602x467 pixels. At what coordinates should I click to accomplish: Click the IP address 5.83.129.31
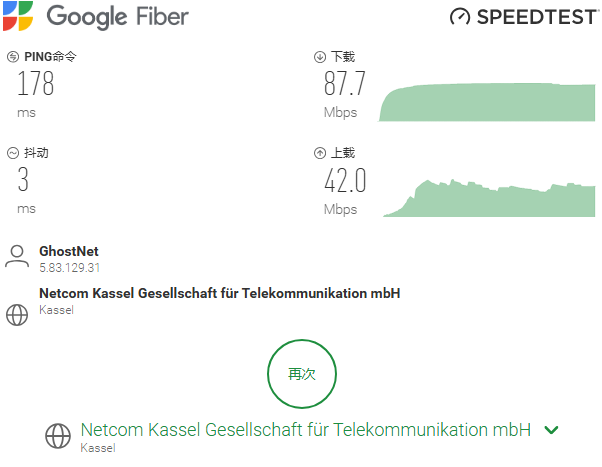pyautogui.click(x=70, y=268)
